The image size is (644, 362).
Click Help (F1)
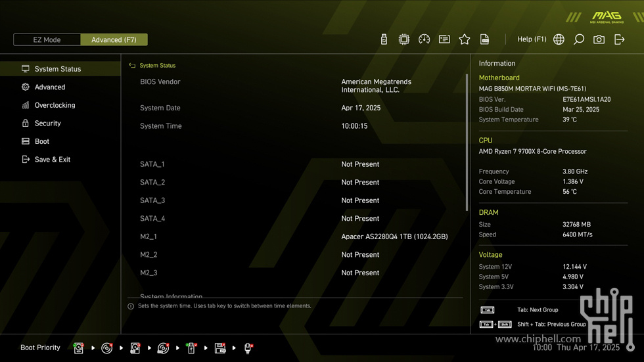pyautogui.click(x=532, y=39)
